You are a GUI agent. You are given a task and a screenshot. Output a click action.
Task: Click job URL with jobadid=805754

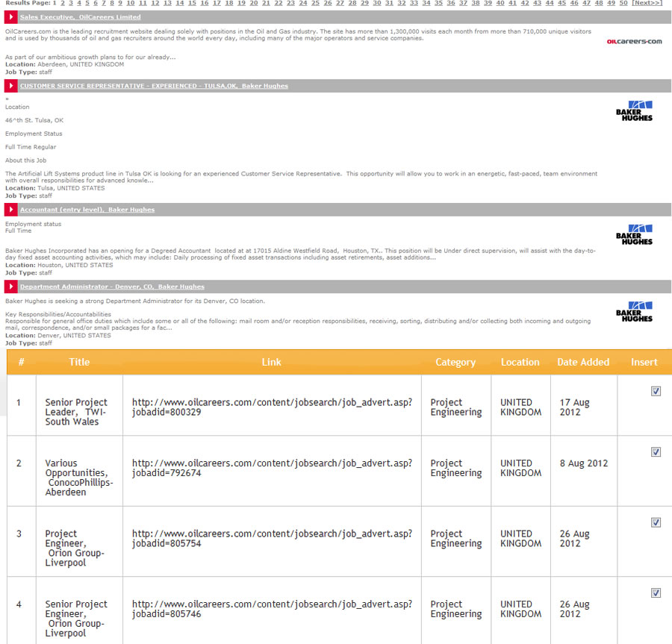point(272,538)
